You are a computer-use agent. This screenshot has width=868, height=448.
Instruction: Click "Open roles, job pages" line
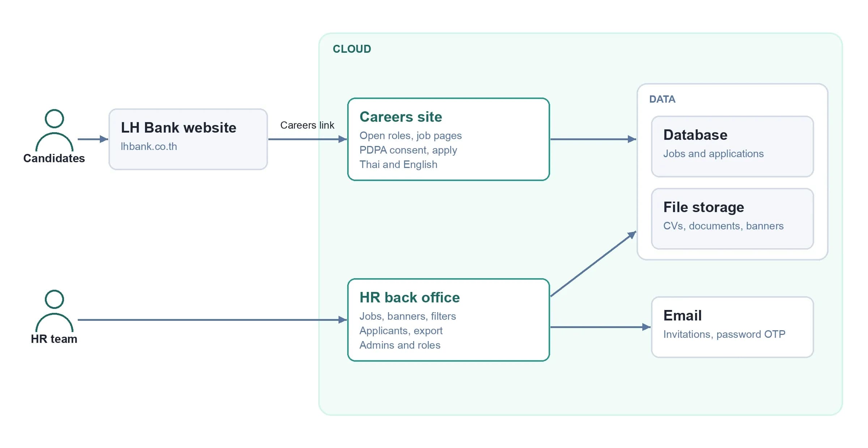410,135
